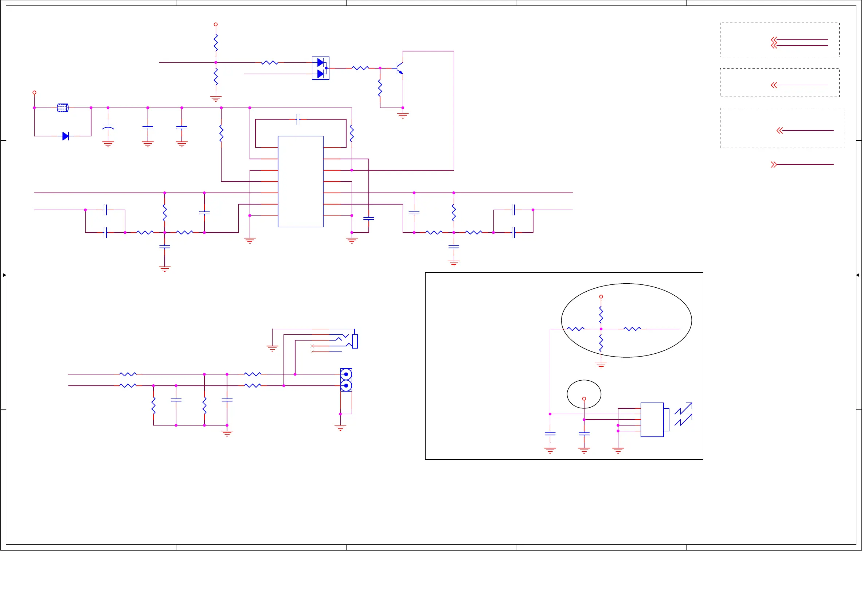This screenshot has width=868, height=614.
Task: Click the power terminal above the resistor divider
Action: click(216, 24)
